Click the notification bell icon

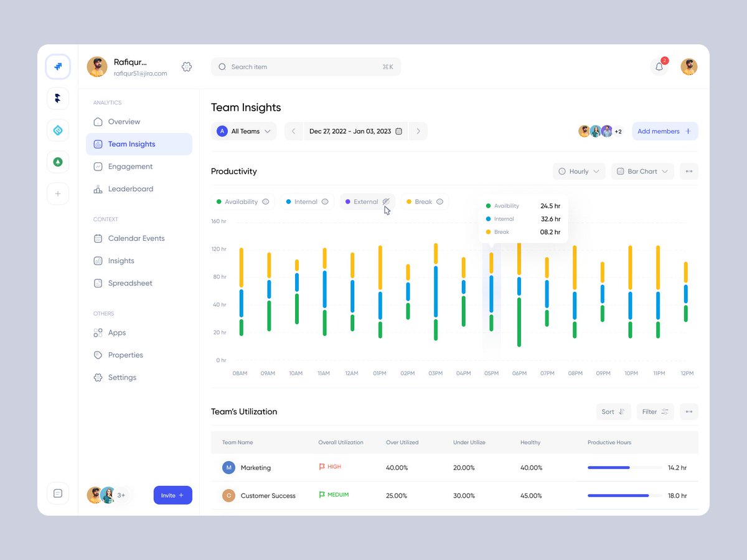click(x=659, y=67)
